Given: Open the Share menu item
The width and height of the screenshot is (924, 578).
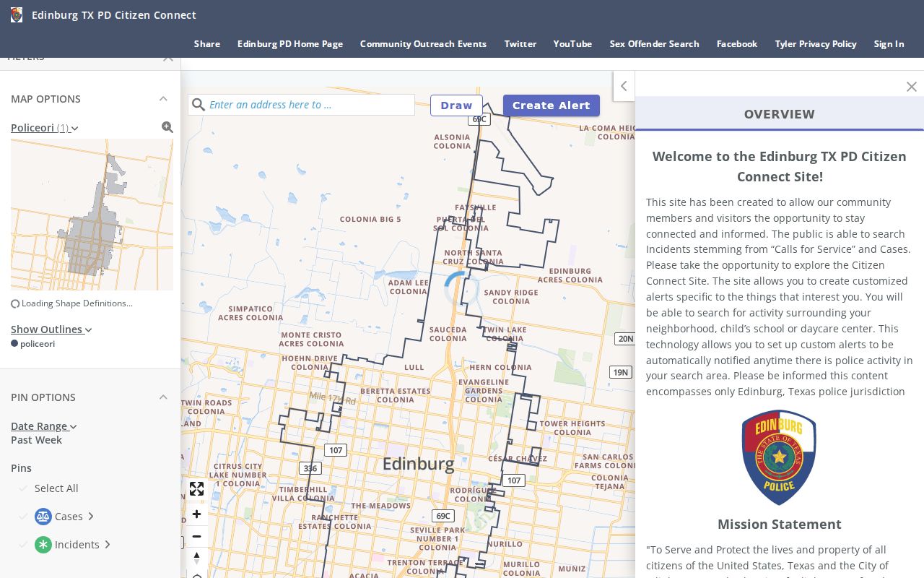Looking at the screenshot, I should pos(207,44).
